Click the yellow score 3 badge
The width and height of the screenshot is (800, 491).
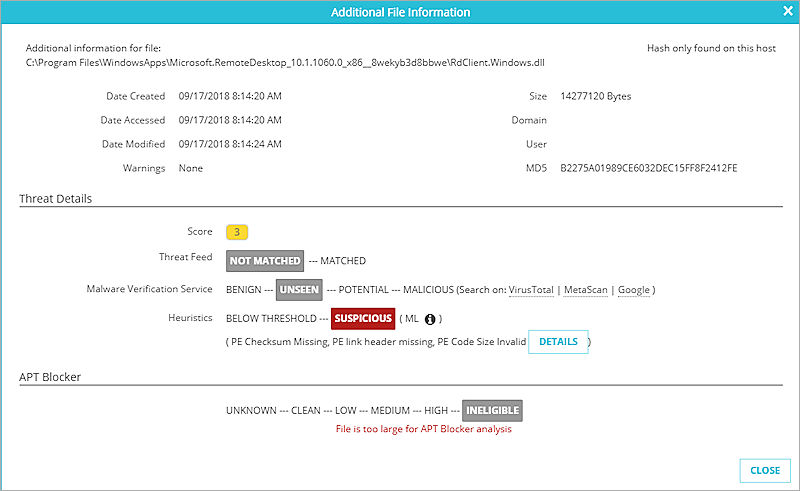[x=237, y=232]
